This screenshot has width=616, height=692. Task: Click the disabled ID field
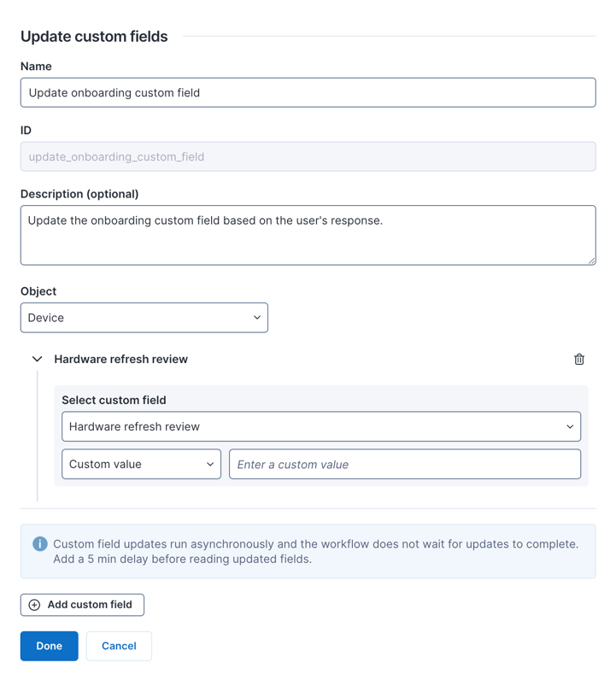(308, 157)
